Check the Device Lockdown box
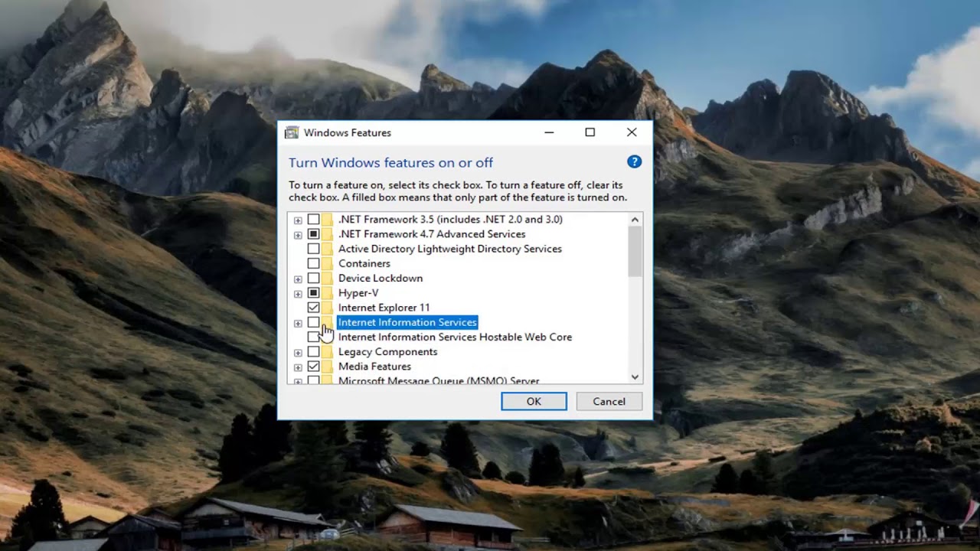This screenshot has height=551, width=980. [x=313, y=279]
